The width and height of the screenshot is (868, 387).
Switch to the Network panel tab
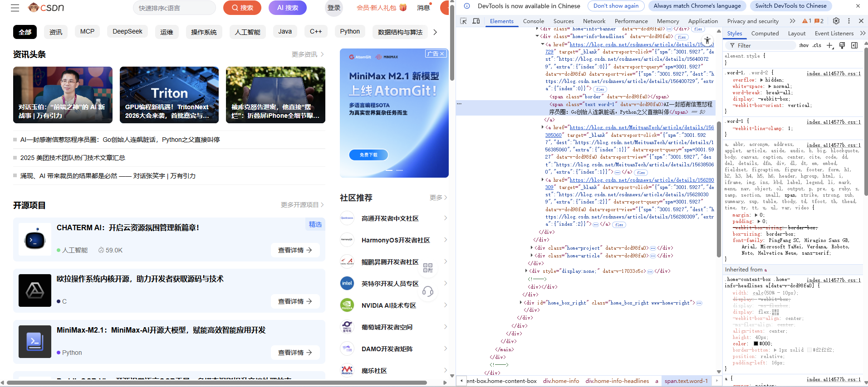(594, 21)
